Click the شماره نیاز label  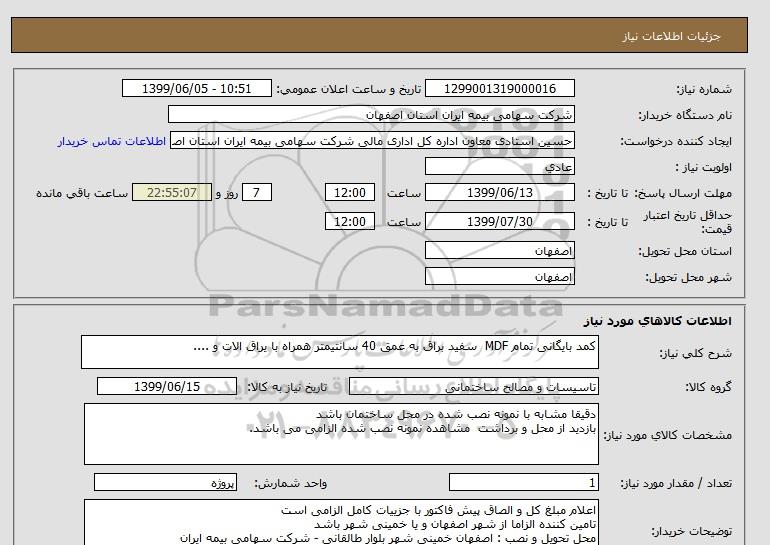tap(704, 89)
